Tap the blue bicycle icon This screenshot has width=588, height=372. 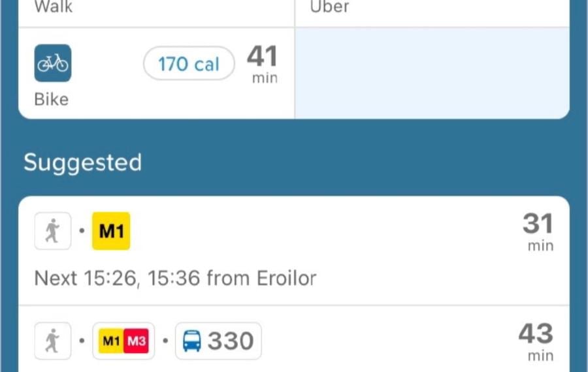[x=53, y=63]
